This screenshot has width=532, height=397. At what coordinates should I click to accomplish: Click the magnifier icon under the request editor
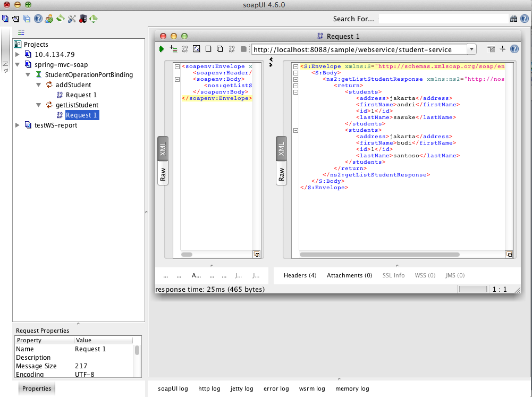pyautogui.click(x=257, y=255)
